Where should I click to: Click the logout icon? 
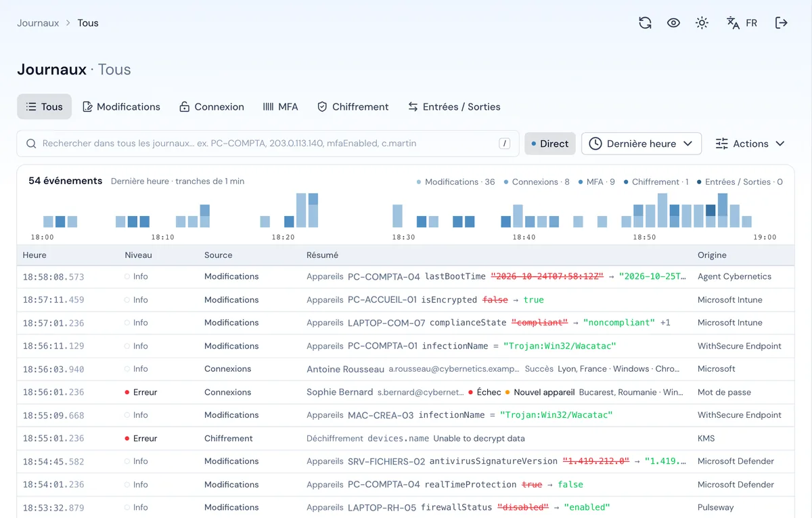[782, 23]
